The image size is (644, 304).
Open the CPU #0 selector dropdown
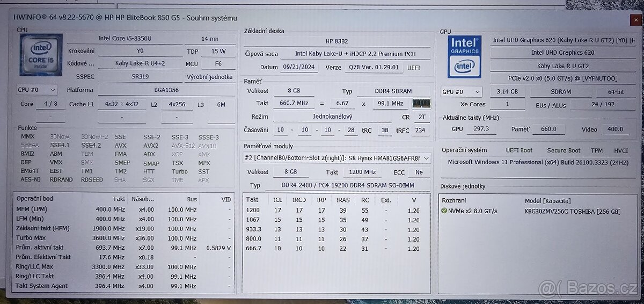[37, 90]
